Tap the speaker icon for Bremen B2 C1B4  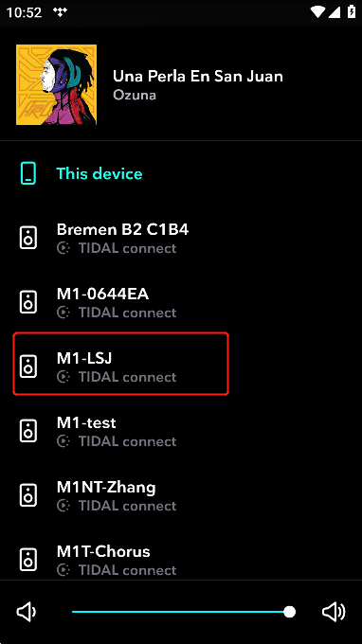[27, 238]
